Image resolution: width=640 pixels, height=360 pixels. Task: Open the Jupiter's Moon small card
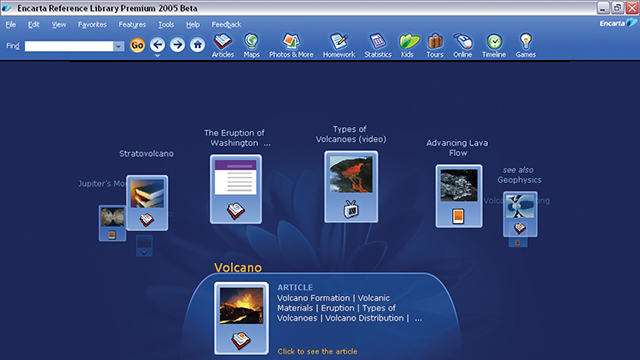(x=112, y=223)
